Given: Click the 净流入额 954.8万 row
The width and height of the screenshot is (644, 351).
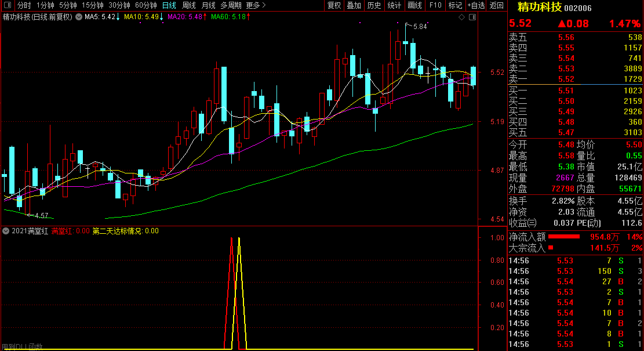Looking at the screenshot, I should [x=575, y=237].
